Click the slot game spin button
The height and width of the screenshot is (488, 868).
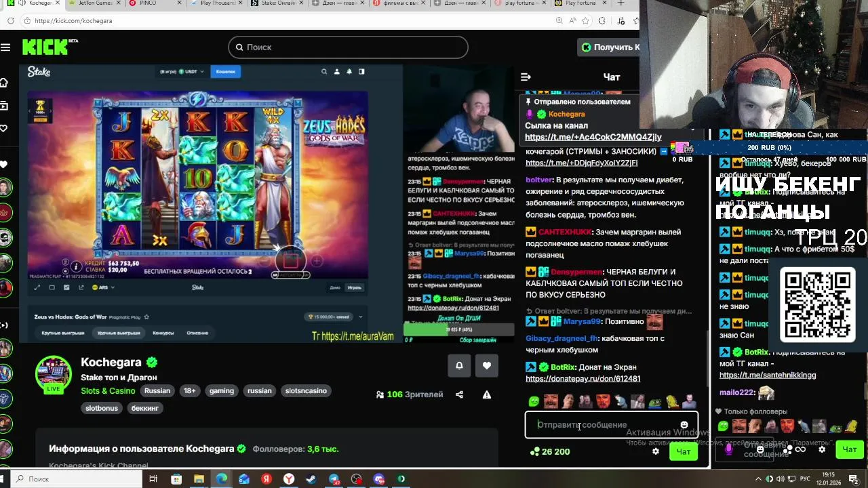coord(291,260)
